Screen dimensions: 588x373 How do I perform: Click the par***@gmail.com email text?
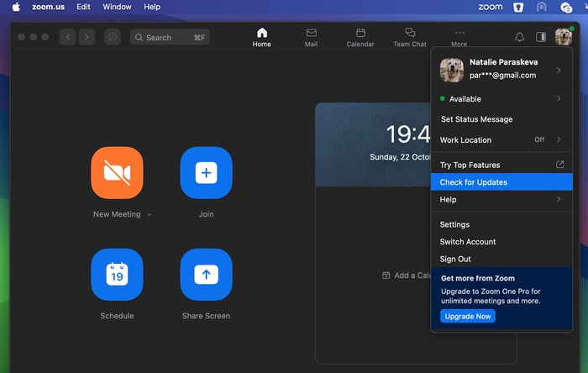pyautogui.click(x=502, y=76)
